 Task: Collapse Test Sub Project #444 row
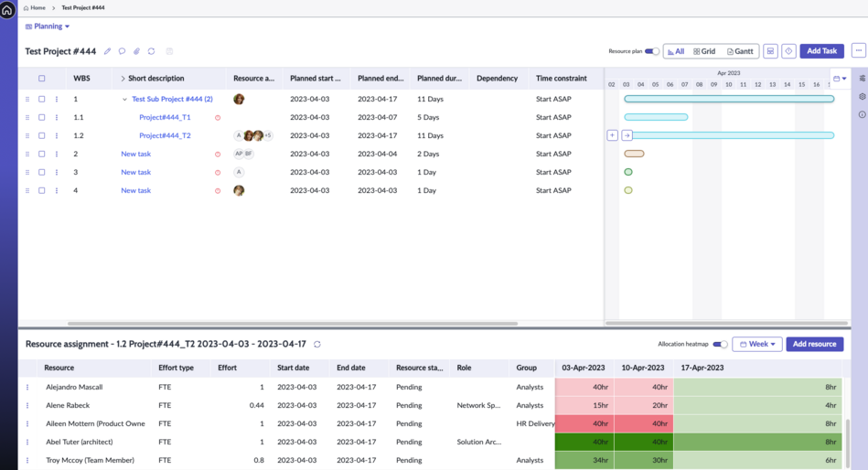click(x=124, y=99)
